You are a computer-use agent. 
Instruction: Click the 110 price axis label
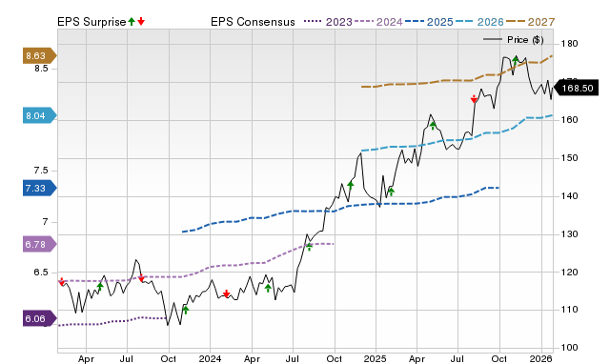pos(570,310)
